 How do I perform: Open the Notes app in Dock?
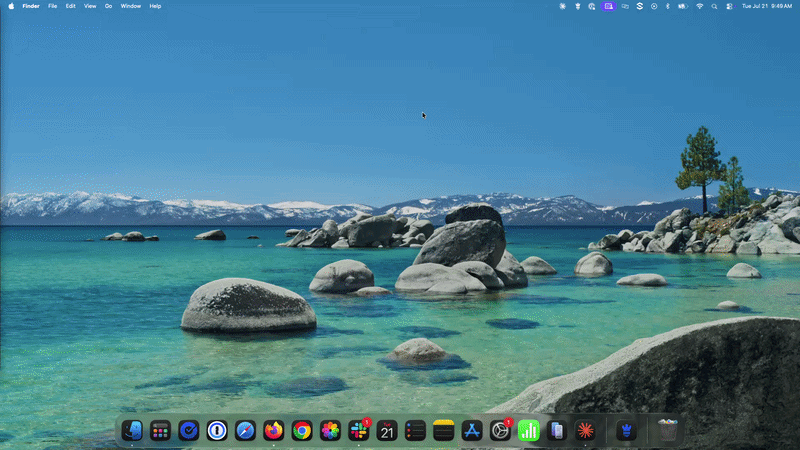coord(443,431)
